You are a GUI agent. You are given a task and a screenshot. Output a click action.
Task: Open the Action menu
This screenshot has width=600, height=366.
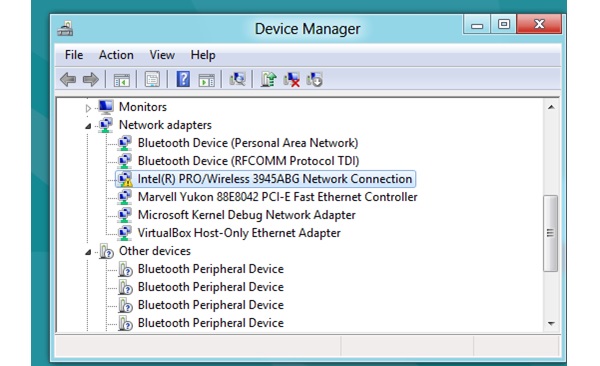(116, 55)
